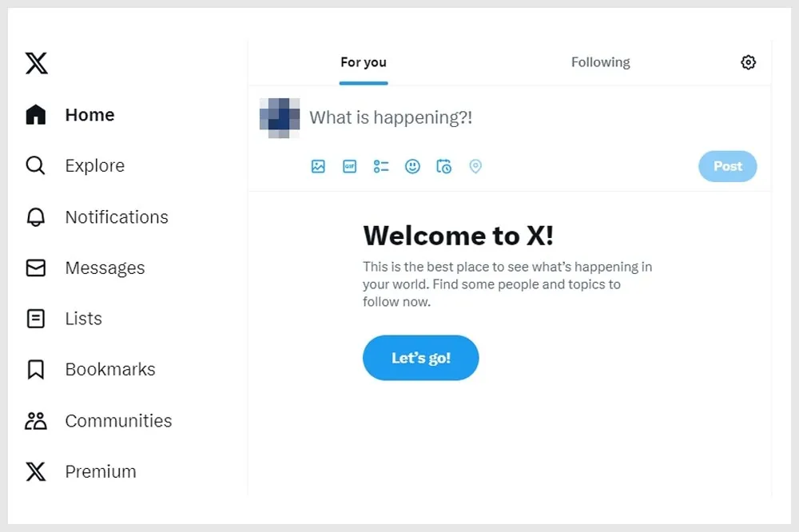The width and height of the screenshot is (799, 532).
Task: Open the GIF picker icon
Action: point(350,166)
